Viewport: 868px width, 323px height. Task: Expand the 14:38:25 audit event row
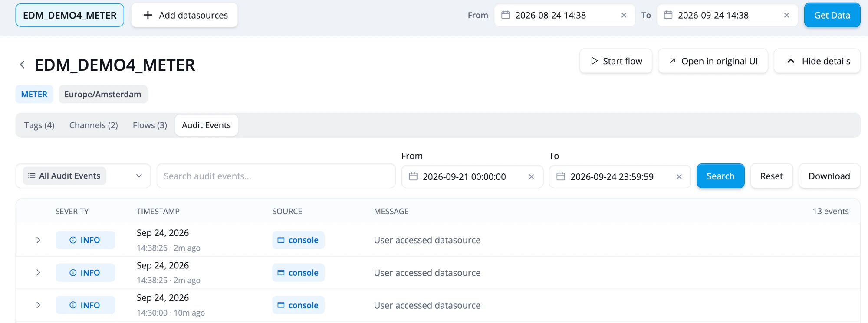(38, 273)
